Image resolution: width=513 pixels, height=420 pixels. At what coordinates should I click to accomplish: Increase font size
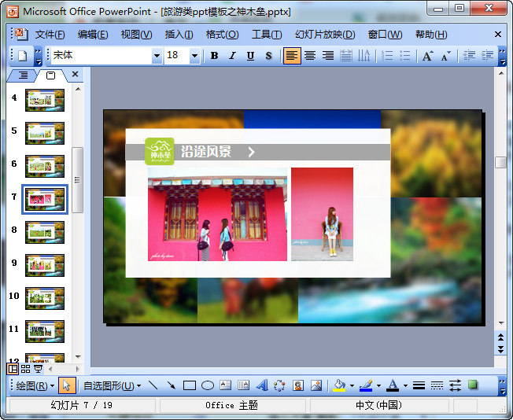tap(427, 56)
